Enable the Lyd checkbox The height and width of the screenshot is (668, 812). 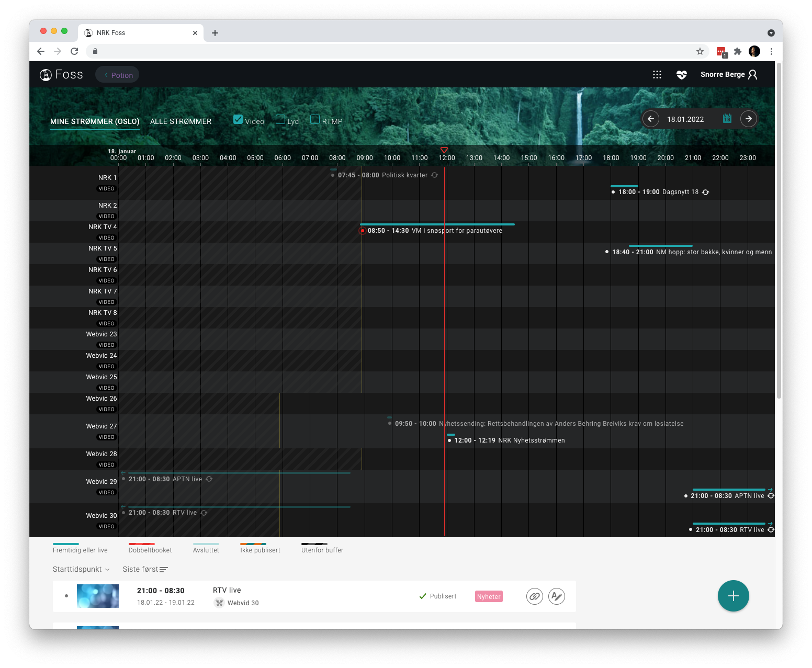(280, 119)
